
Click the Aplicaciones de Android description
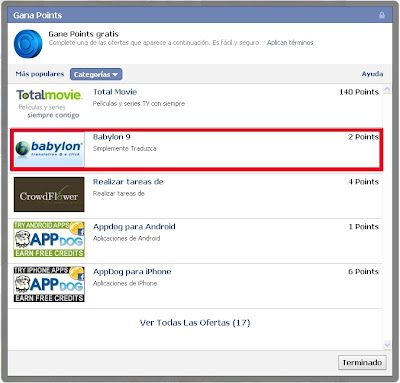click(126, 238)
